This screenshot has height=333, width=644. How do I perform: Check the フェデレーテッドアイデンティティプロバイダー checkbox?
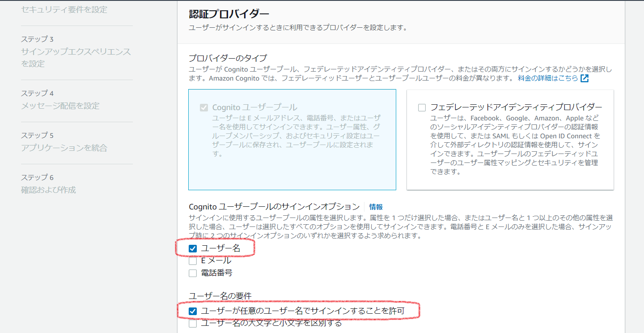point(421,107)
